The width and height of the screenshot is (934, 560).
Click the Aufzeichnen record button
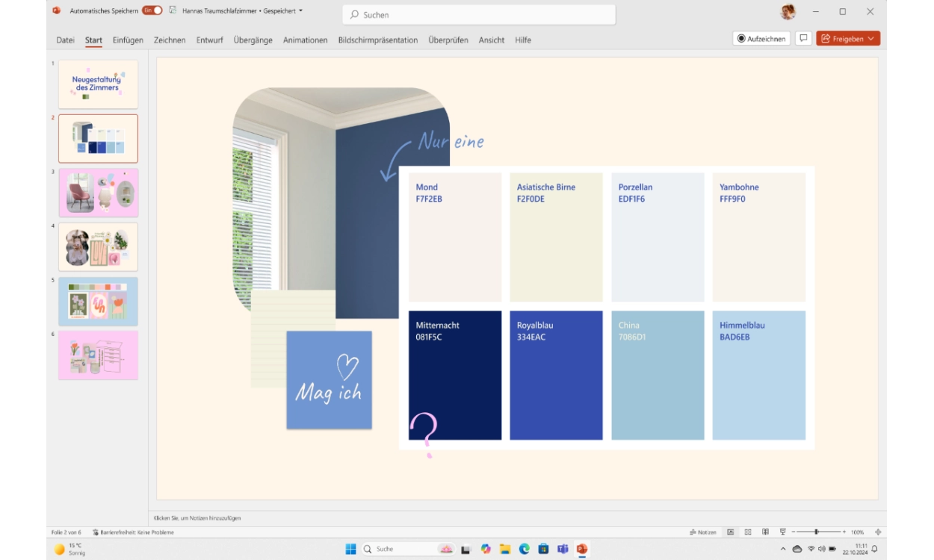tap(761, 39)
